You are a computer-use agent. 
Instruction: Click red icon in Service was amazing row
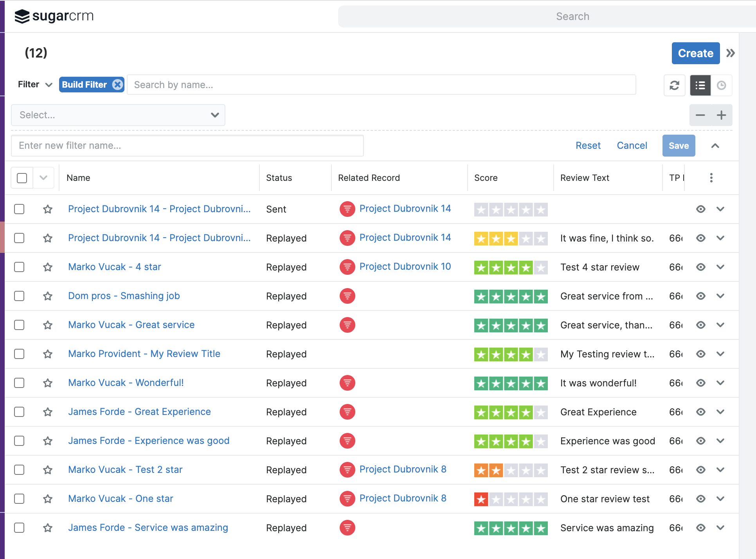[x=347, y=528]
